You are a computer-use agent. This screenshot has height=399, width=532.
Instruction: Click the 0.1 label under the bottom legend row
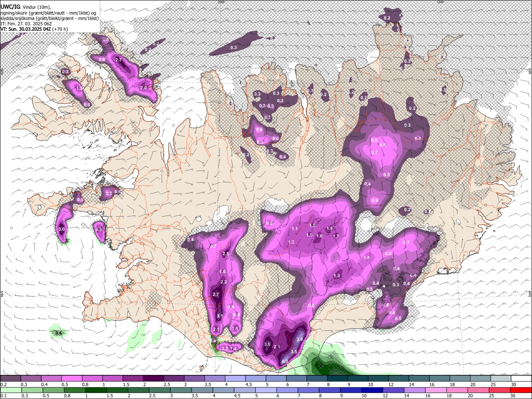click(3, 396)
